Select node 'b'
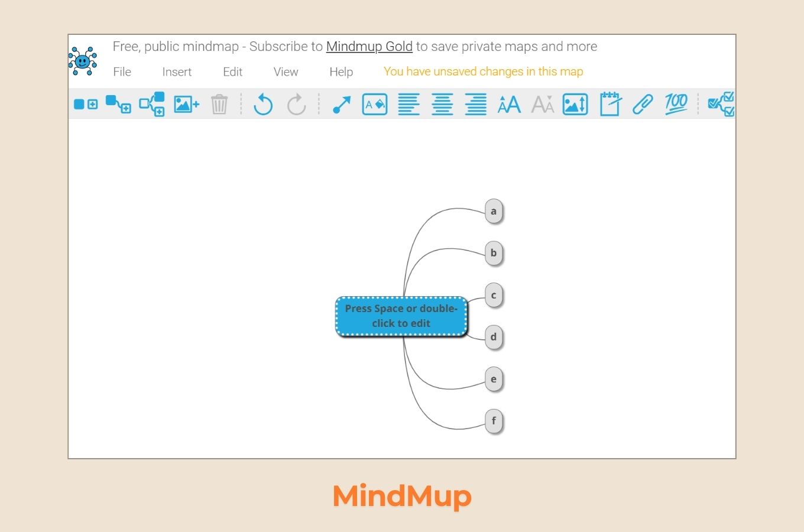The height and width of the screenshot is (532, 804). pyautogui.click(x=494, y=254)
